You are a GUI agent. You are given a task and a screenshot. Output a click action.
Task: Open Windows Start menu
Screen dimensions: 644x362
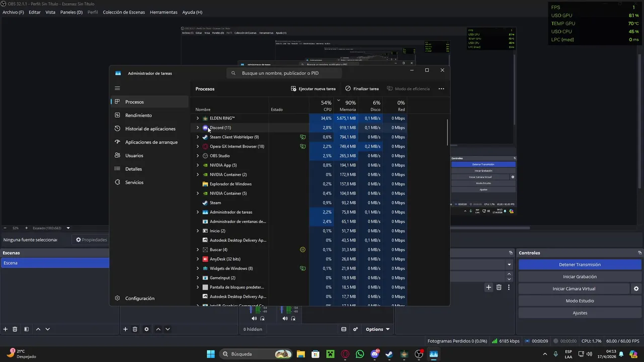[210, 354]
